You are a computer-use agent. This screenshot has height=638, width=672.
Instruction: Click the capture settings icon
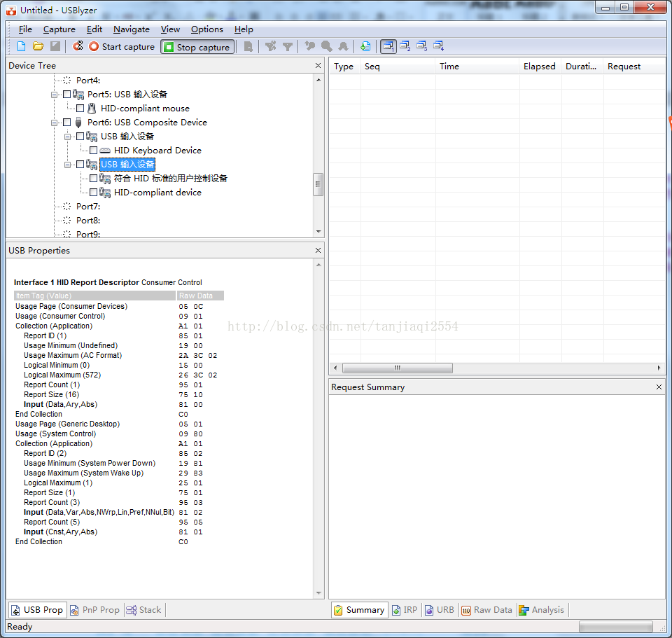coord(78,46)
